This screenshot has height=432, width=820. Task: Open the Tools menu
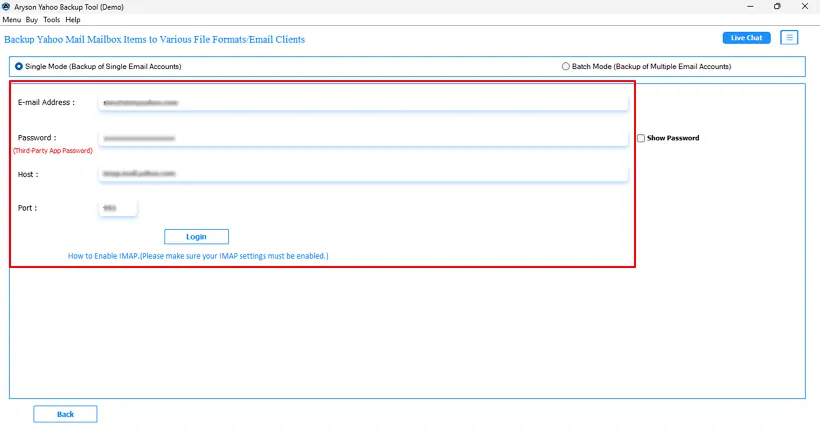pos(51,20)
